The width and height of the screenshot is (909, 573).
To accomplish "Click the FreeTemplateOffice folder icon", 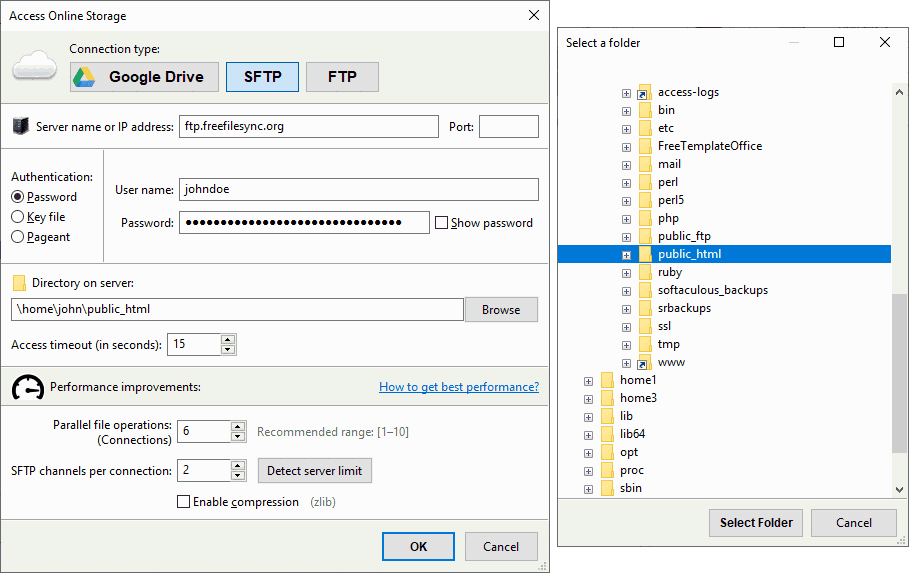I will [x=645, y=146].
